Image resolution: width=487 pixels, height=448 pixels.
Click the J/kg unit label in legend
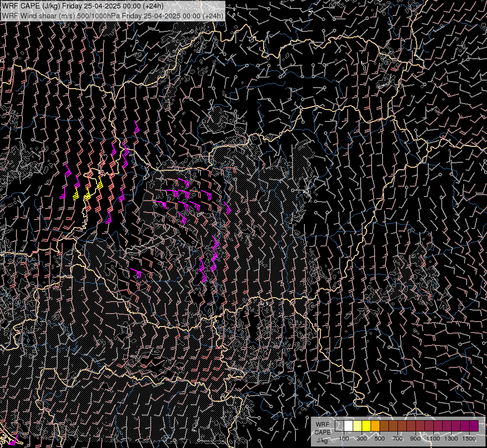(x=322, y=441)
